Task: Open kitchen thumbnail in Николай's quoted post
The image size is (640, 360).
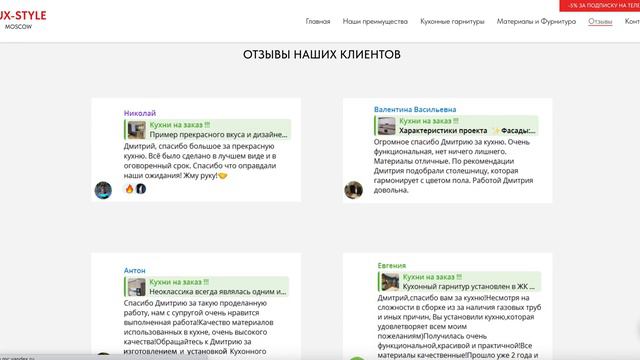Action: pos(137,130)
